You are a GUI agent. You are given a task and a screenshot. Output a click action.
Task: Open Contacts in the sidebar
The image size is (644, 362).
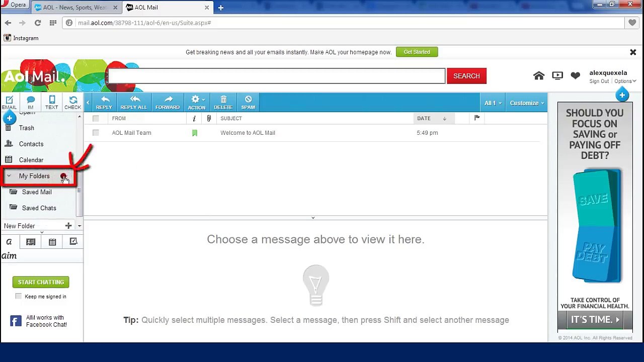[31, 144]
